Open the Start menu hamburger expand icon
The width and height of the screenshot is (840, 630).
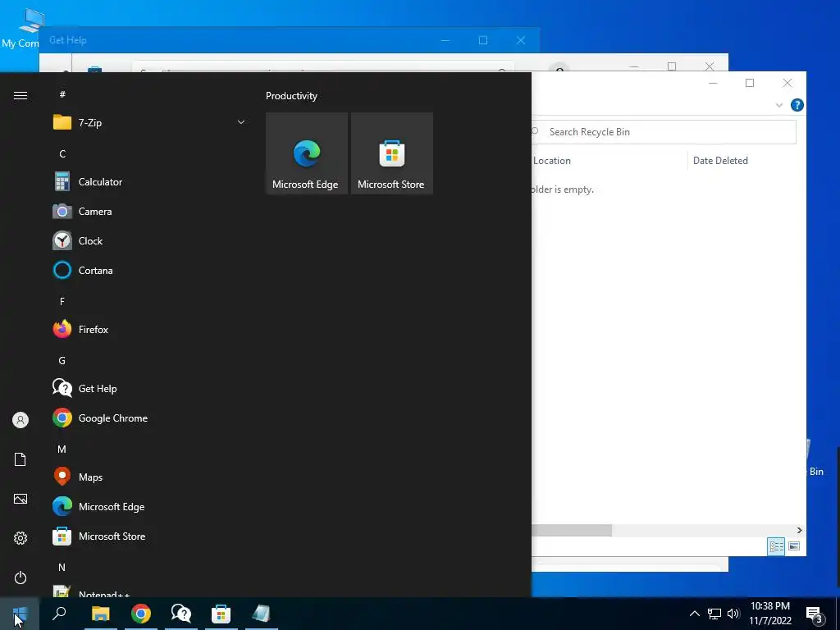pos(21,96)
